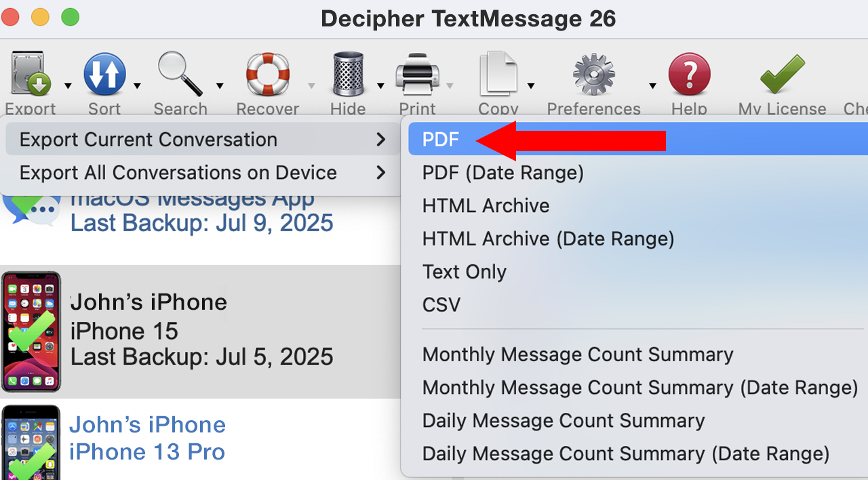Screen dimensions: 868x488
Task: Click the My License checkmark icon
Action: [x=782, y=74]
